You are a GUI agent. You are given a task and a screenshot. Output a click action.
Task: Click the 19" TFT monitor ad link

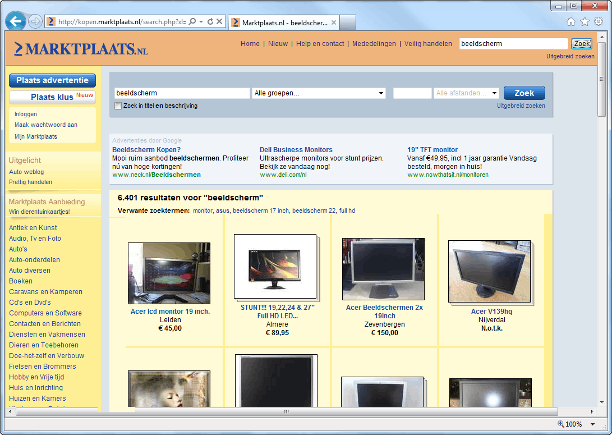coord(432,149)
